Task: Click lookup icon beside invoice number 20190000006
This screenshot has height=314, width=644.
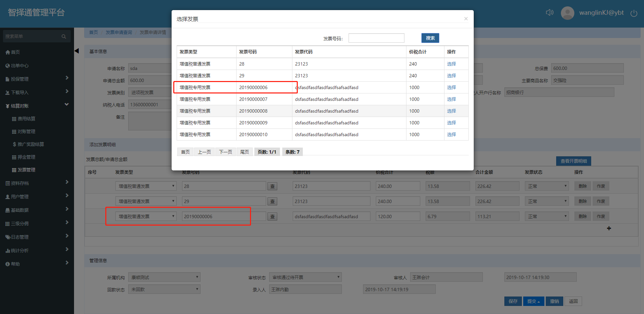Action: click(x=272, y=217)
